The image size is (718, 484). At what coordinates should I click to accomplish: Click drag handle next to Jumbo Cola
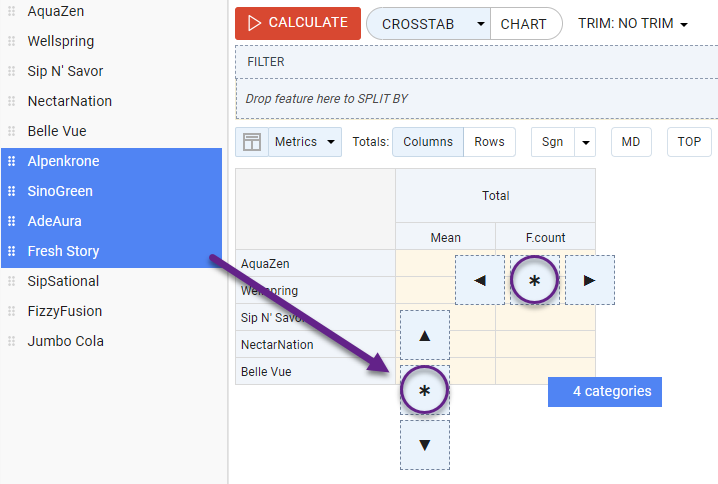coord(12,341)
